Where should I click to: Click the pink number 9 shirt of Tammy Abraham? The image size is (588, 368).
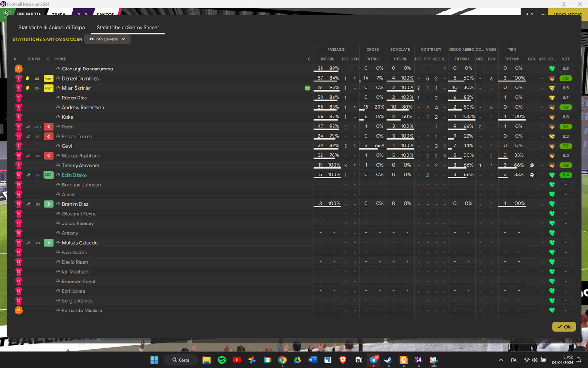[x=18, y=165]
